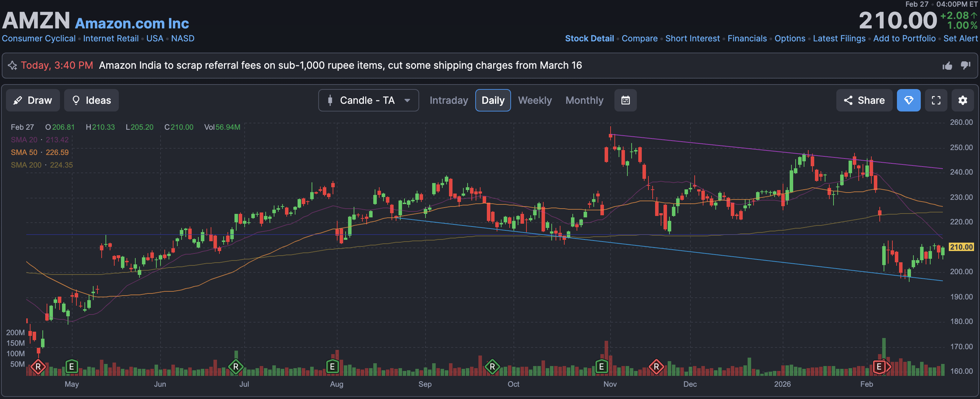Switch chart to Intraday timeframe
This screenshot has height=399, width=980.
(x=449, y=100)
